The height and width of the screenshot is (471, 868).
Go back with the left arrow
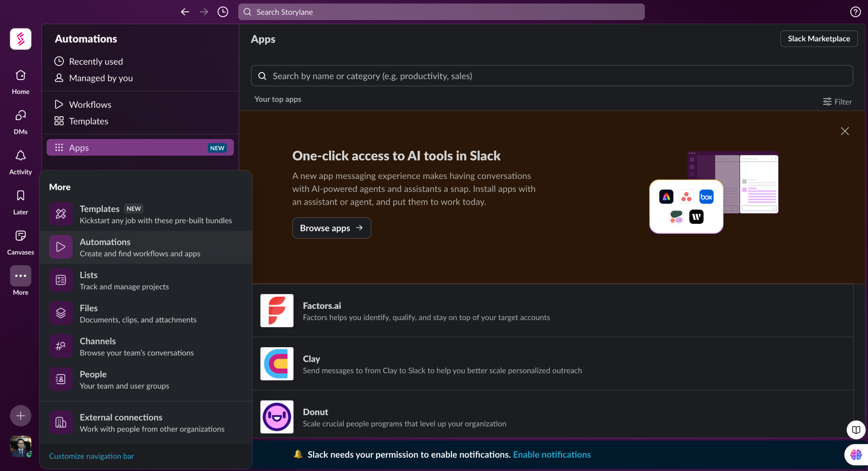185,12
